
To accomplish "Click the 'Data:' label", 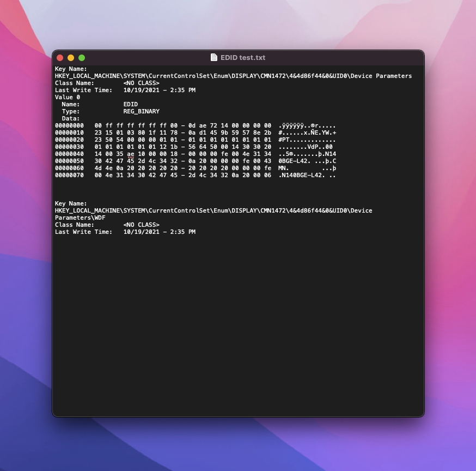I will 71,118.
